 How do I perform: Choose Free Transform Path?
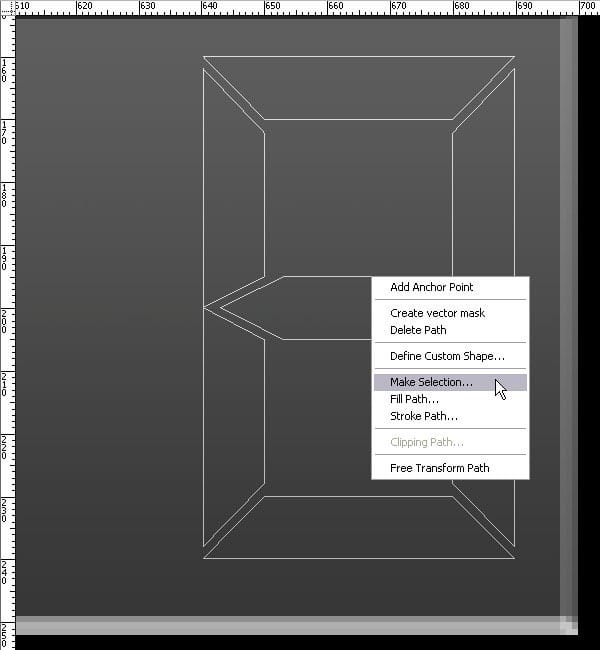click(x=439, y=468)
